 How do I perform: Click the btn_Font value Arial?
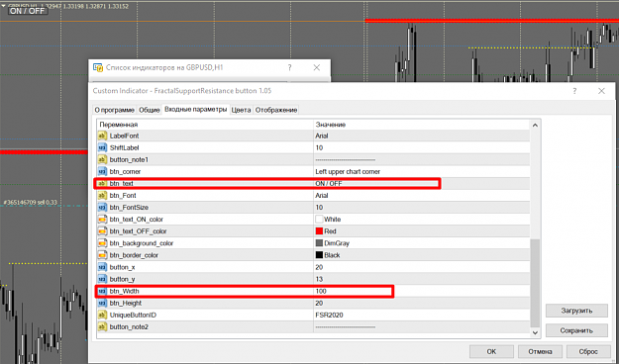(x=322, y=195)
